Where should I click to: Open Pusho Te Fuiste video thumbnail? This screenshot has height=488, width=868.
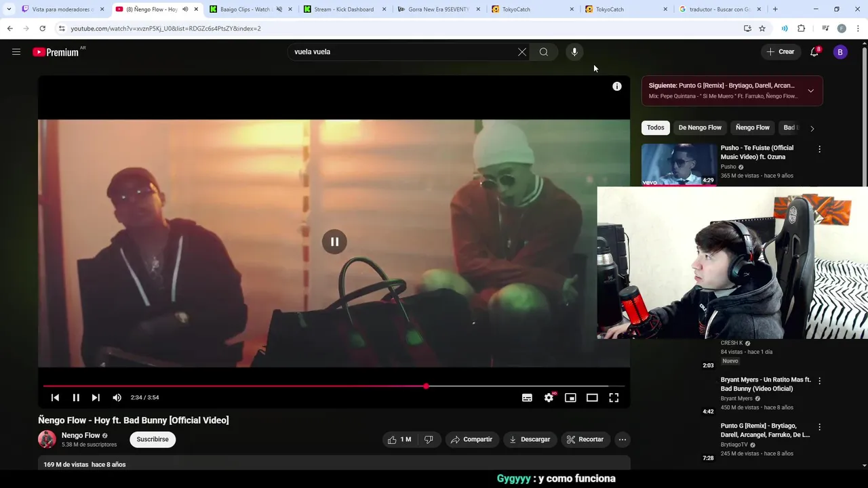tap(679, 164)
